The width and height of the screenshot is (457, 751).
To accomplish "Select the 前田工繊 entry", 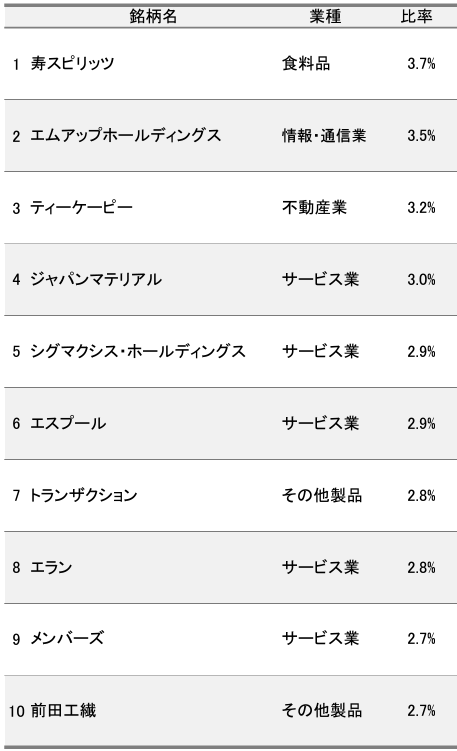I will click(63, 710).
